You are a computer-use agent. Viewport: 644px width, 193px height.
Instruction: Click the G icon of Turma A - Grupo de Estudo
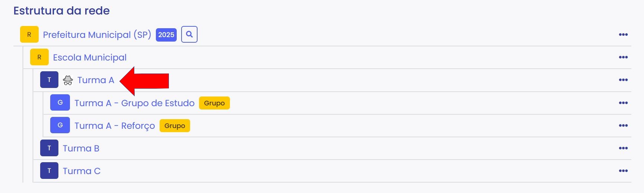coord(60,103)
